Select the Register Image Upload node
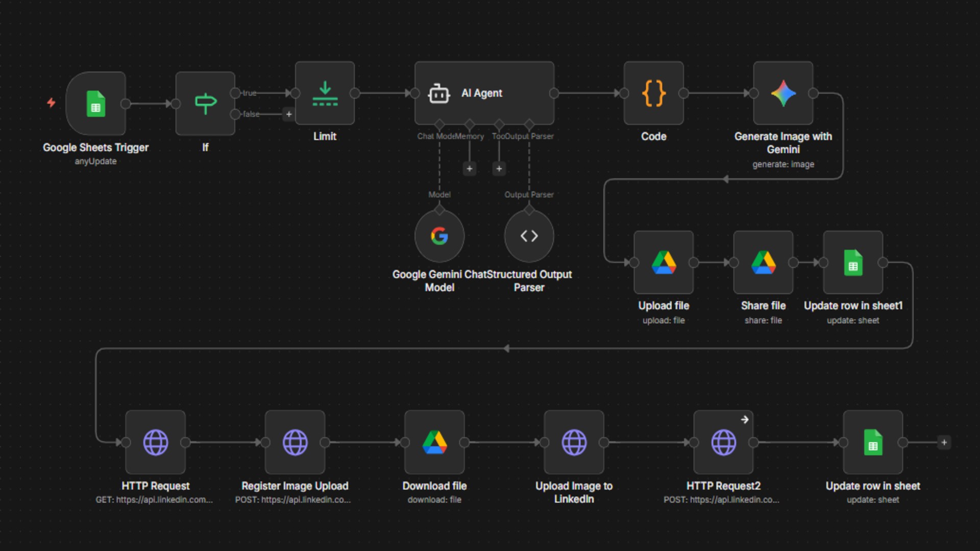Viewport: 980px width, 551px height. (295, 442)
